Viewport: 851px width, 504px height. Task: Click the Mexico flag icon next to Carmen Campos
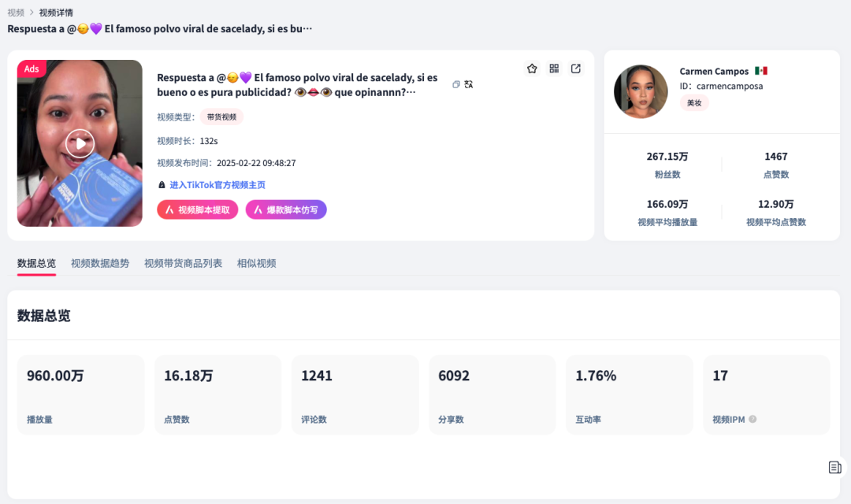(x=761, y=72)
